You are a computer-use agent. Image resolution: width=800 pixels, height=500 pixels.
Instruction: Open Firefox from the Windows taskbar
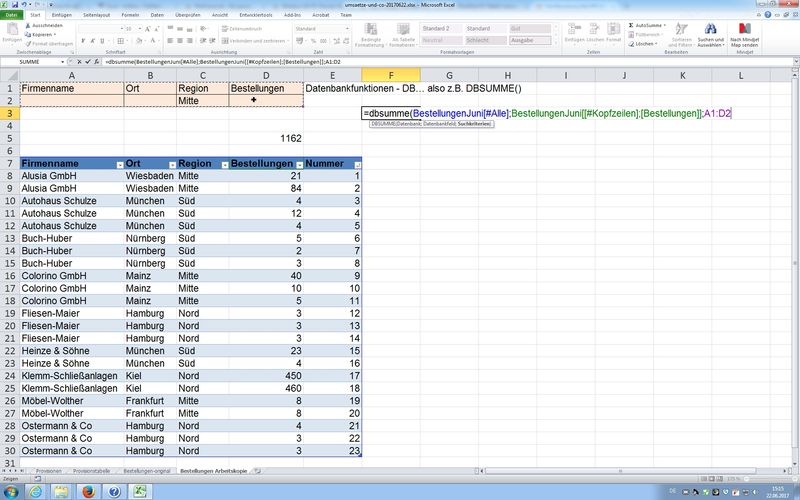click(86, 490)
